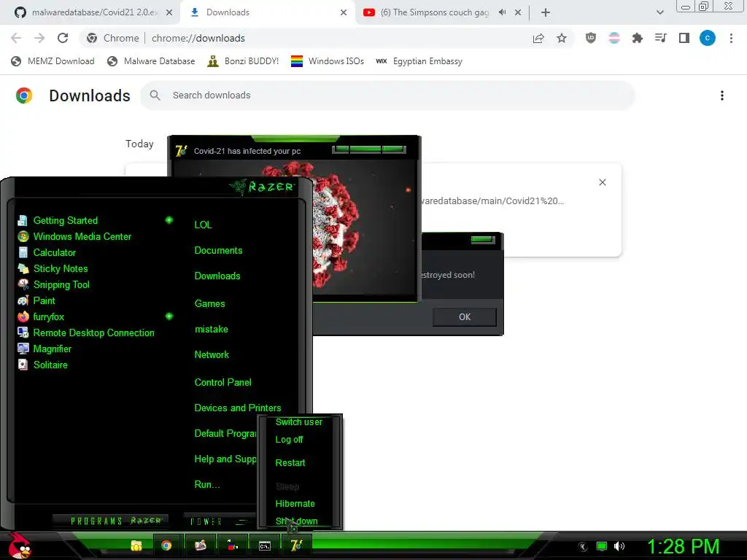Viewport: 747px width, 560px height.
Task: Toggle Chrome side panel icon
Action: coord(684,38)
